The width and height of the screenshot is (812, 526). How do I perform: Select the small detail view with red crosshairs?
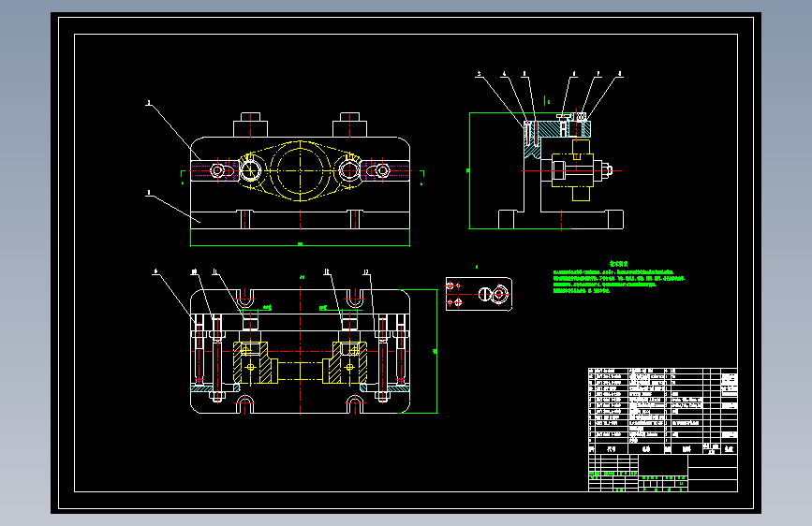click(479, 294)
